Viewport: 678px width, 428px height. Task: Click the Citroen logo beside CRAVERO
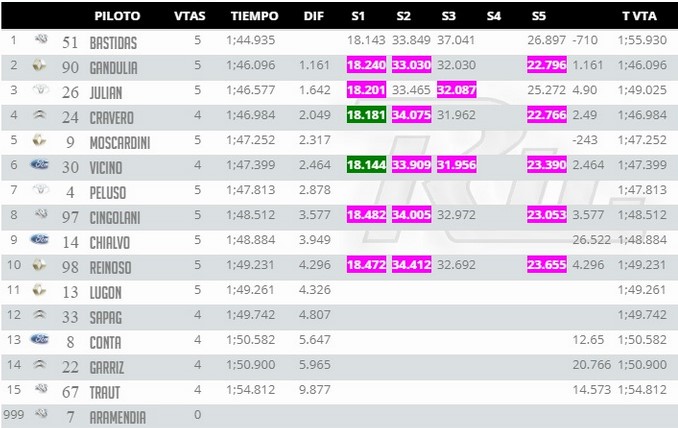39,115
